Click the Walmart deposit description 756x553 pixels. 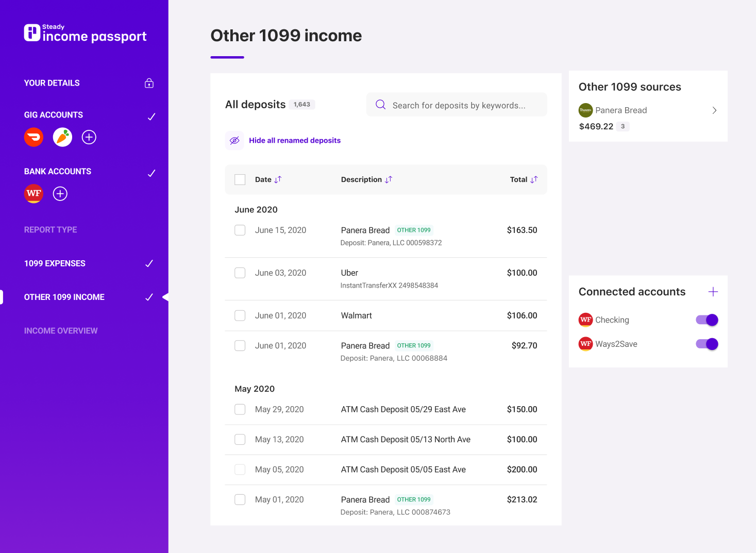[356, 315]
